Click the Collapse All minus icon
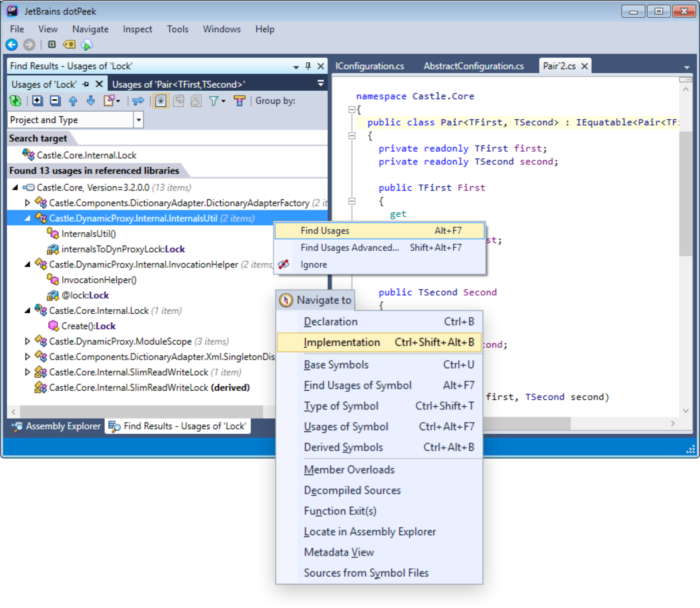 coord(55,101)
